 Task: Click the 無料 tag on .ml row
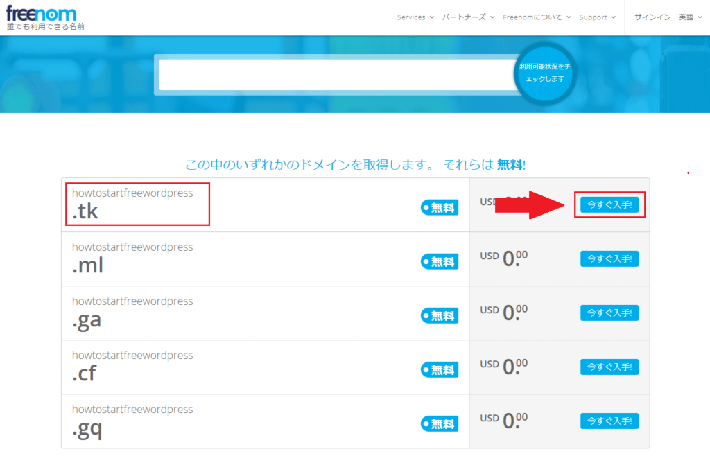click(x=439, y=262)
